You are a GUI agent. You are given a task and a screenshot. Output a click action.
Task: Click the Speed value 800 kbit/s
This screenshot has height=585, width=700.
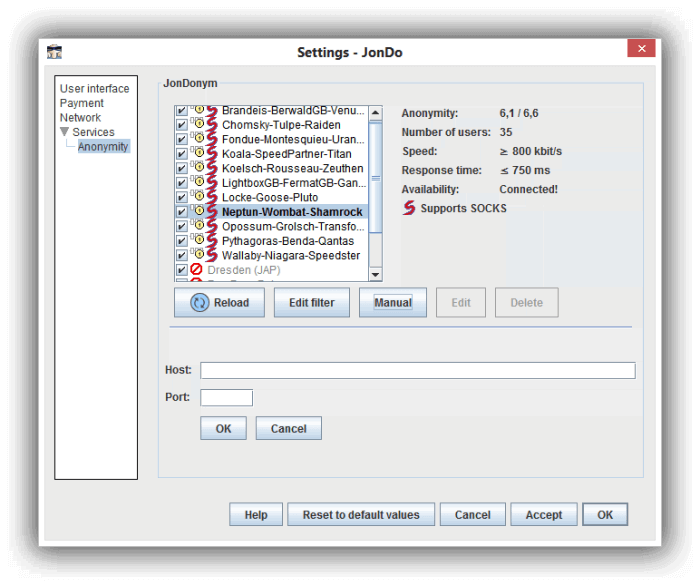530,151
